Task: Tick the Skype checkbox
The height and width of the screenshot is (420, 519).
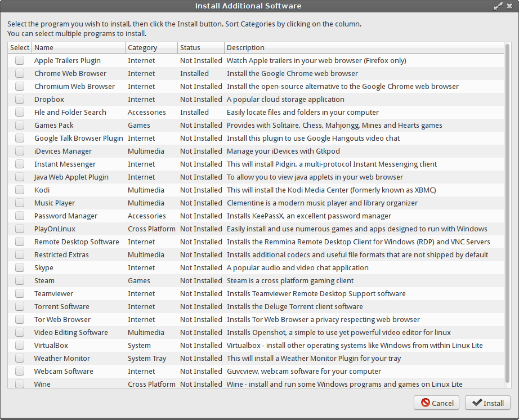Action: pyautogui.click(x=20, y=267)
